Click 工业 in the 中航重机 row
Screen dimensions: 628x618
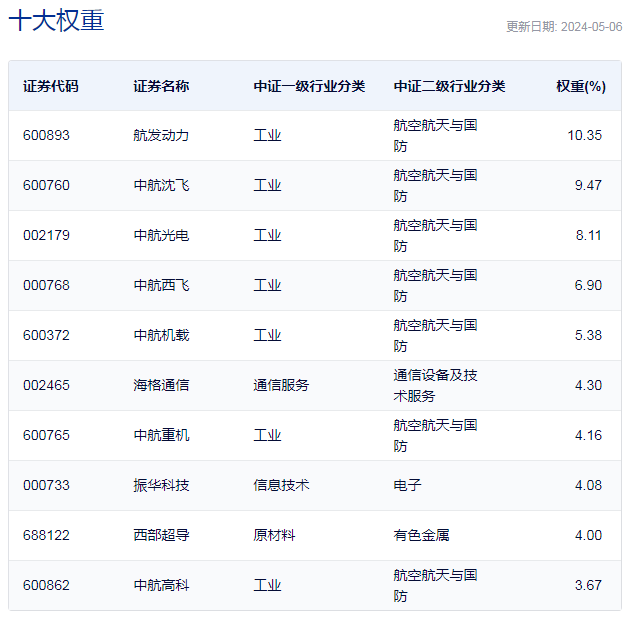click(x=267, y=435)
